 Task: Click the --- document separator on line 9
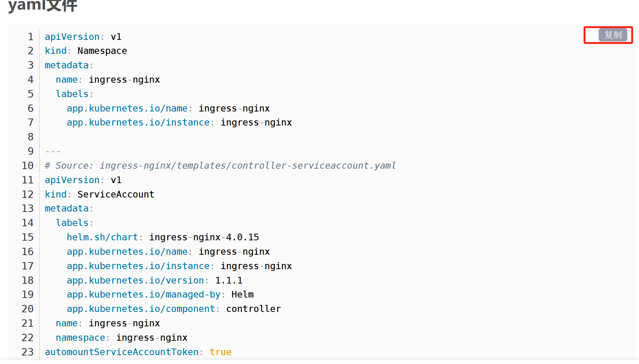(x=52, y=151)
